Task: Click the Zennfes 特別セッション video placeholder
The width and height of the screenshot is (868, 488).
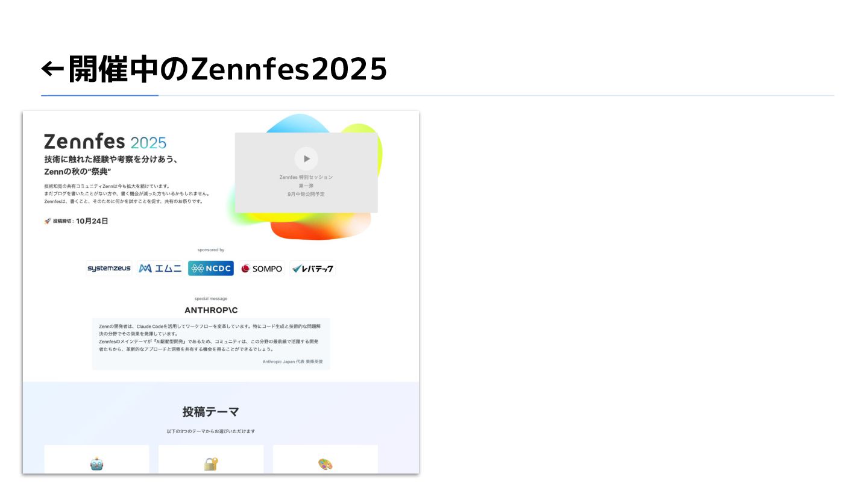Action: [306, 172]
